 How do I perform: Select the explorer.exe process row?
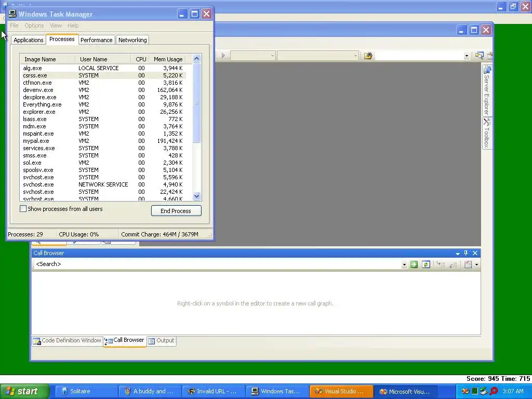click(x=103, y=112)
